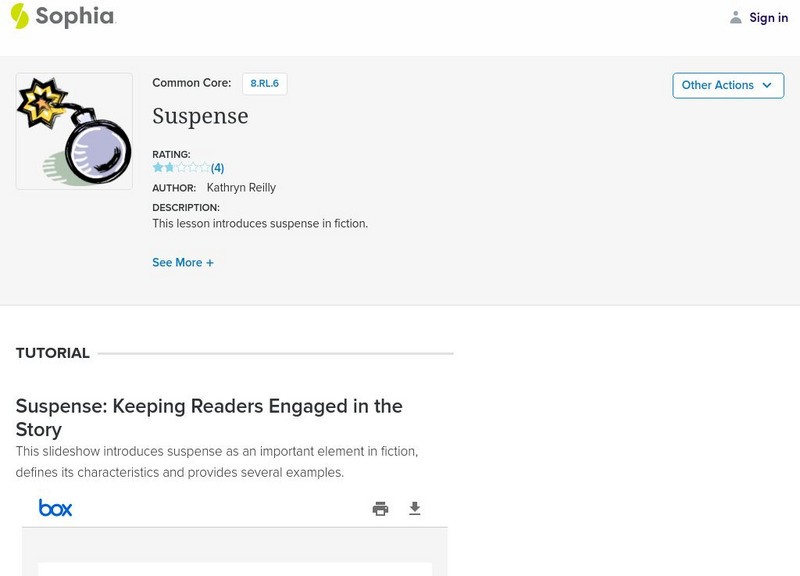Click the Sophia logo
This screenshot has height=576, width=800.
(62, 16)
